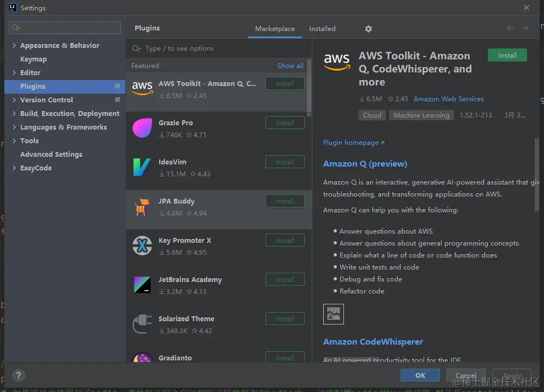The height and width of the screenshot is (392, 544).
Task: Install the JetBrains Academy plugin
Action: point(285,279)
